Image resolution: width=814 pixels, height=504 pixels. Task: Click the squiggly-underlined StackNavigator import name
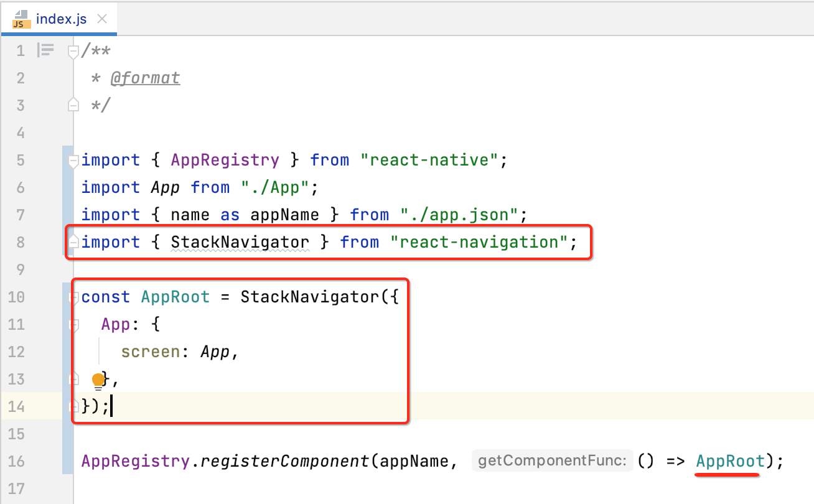(240, 242)
